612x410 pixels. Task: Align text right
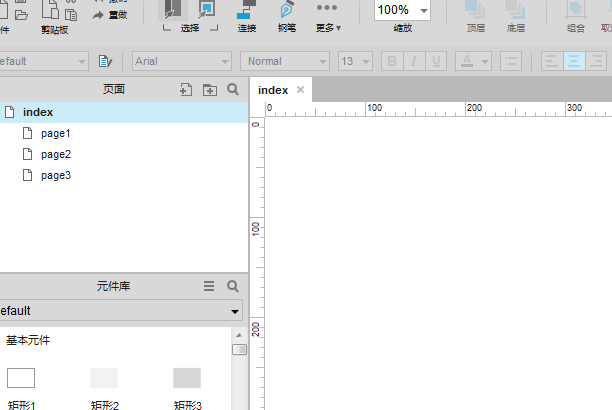[596, 61]
